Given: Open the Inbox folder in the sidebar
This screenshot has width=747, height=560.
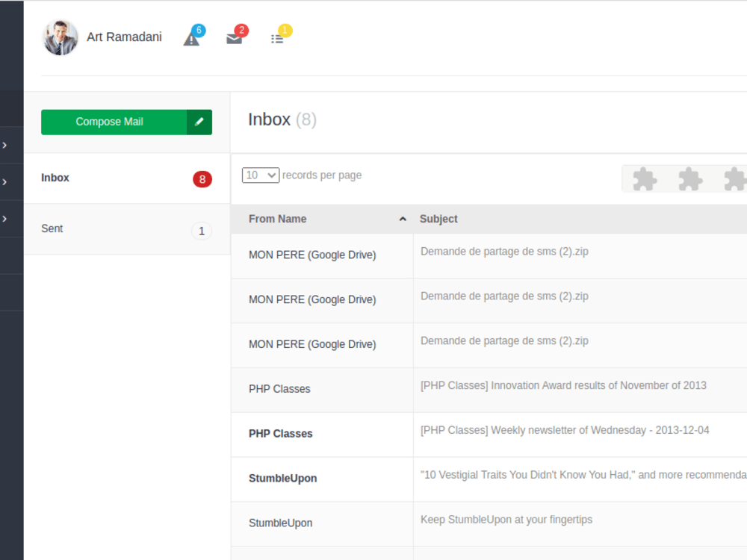Looking at the screenshot, I should (127, 178).
